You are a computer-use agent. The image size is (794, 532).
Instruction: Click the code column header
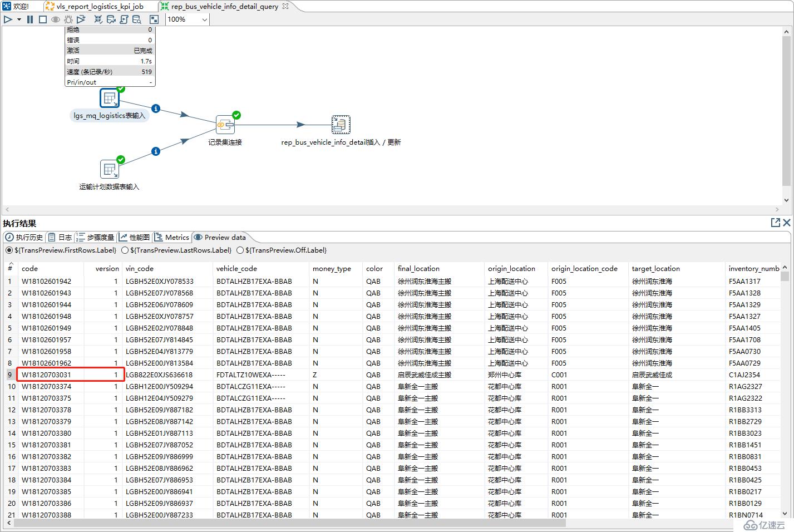pyautogui.click(x=51, y=268)
